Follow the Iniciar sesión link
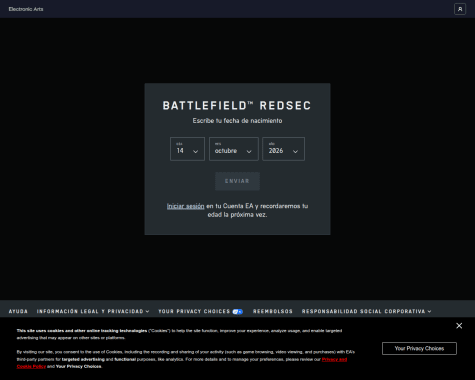The image size is (475, 380). 185,206
